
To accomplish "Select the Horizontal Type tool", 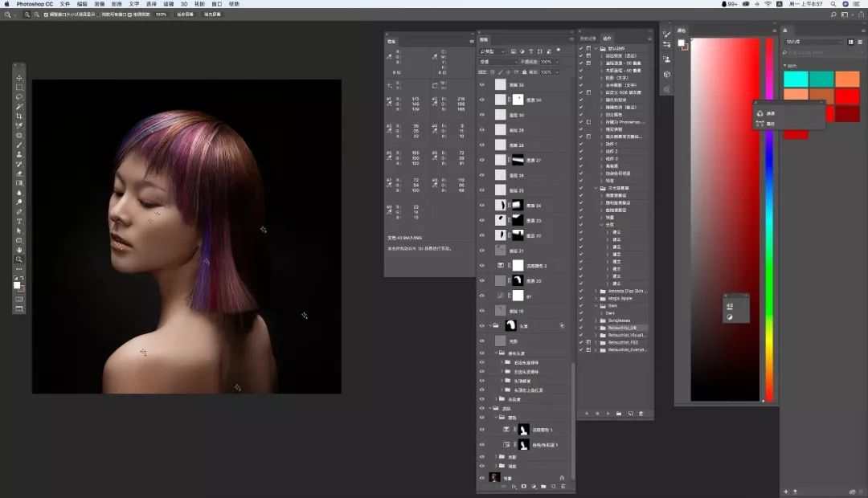I will point(19,222).
